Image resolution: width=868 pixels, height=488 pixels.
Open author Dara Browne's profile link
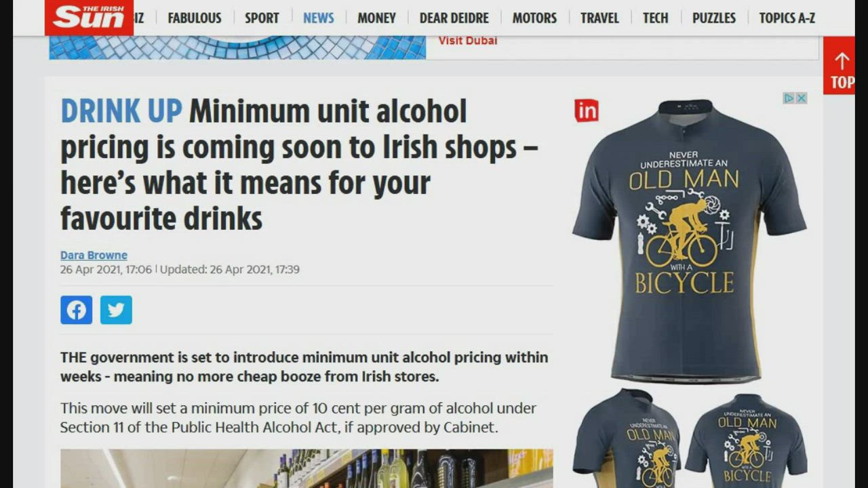(x=94, y=256)
